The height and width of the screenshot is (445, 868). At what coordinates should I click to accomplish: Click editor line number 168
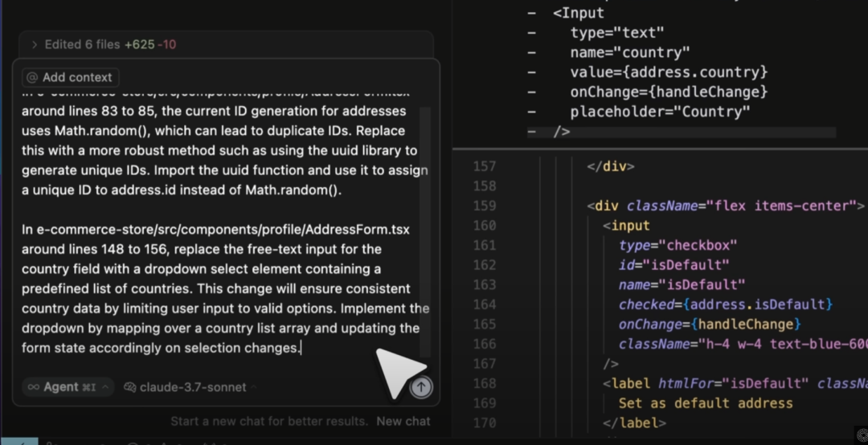coord(485,384)
